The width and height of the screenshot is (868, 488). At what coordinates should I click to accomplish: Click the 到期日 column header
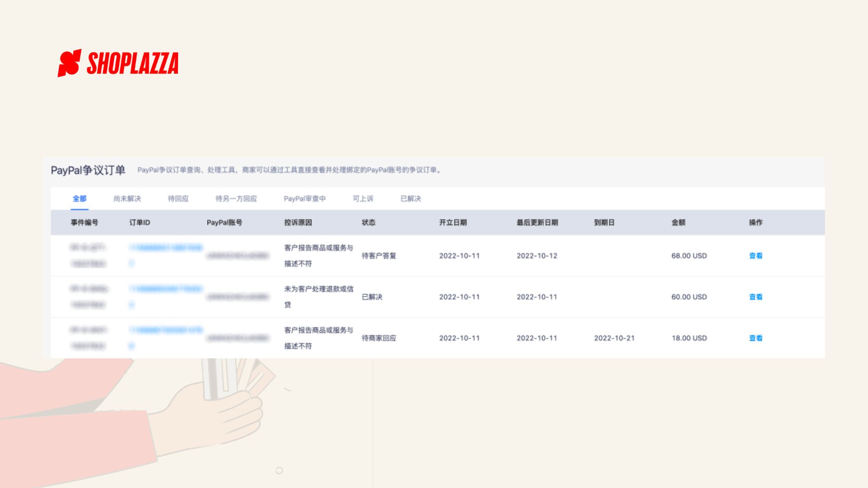[604, 222]
